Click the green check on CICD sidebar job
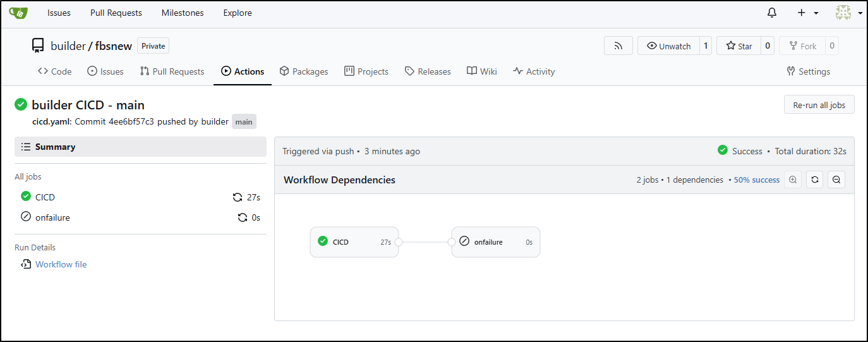This screenshot has height=342, width=868. point(26,197)
